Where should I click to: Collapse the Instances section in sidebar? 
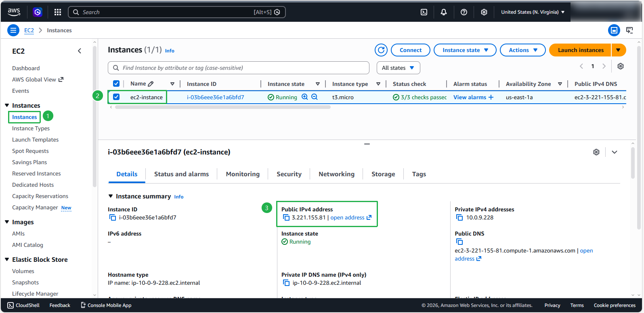[x=7, y=105]
